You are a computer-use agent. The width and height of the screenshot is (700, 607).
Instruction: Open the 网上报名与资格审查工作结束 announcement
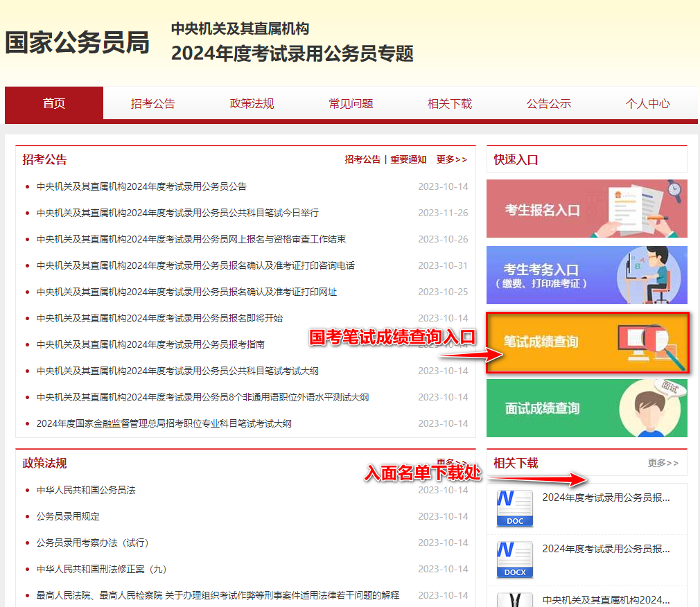[x=191, y=239]
